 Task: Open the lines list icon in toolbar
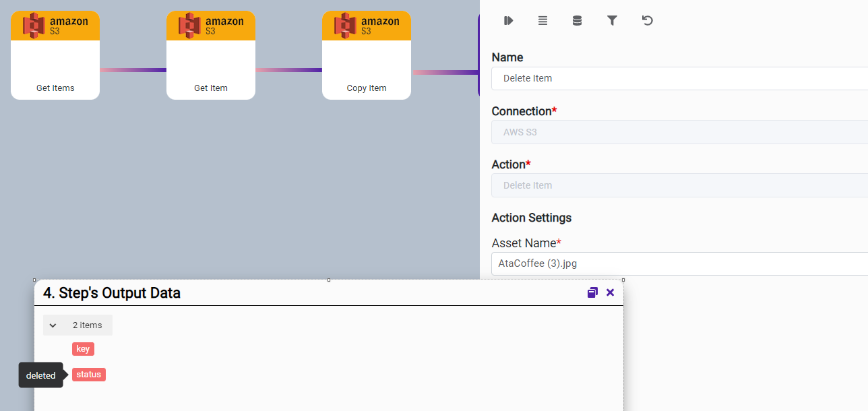[x=542, y=21]
